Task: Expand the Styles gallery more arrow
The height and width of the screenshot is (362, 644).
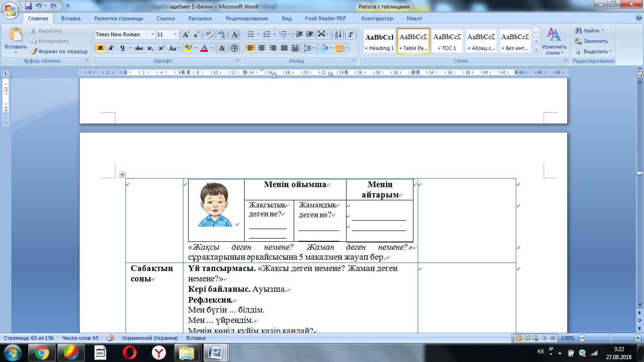Action: tap(536, 49)
